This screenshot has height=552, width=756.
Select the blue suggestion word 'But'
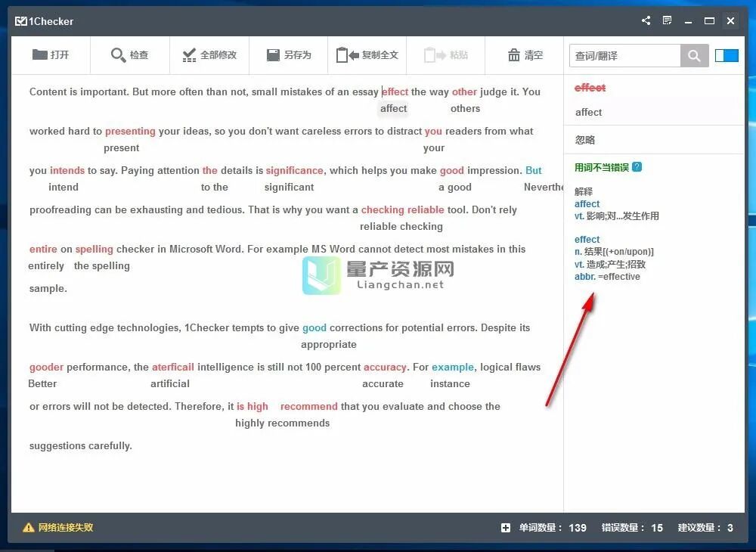pyautogui.click(x=533, y=170)
